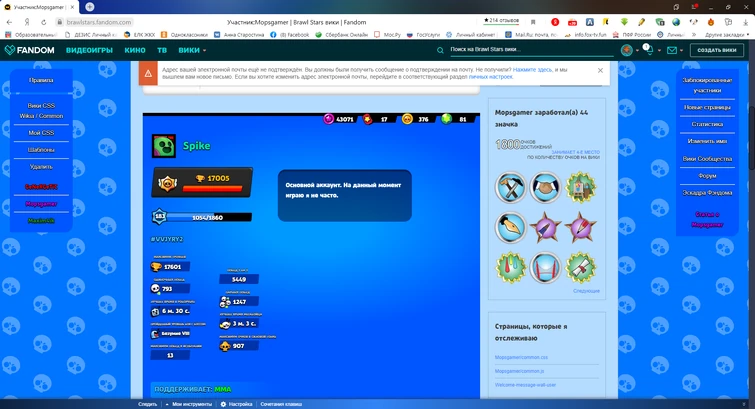This screenshot has height=409, width=755.
Task: Expand the Другие закладки bookmarks folder
Action: pyautogui.click(x=727, y=35)
